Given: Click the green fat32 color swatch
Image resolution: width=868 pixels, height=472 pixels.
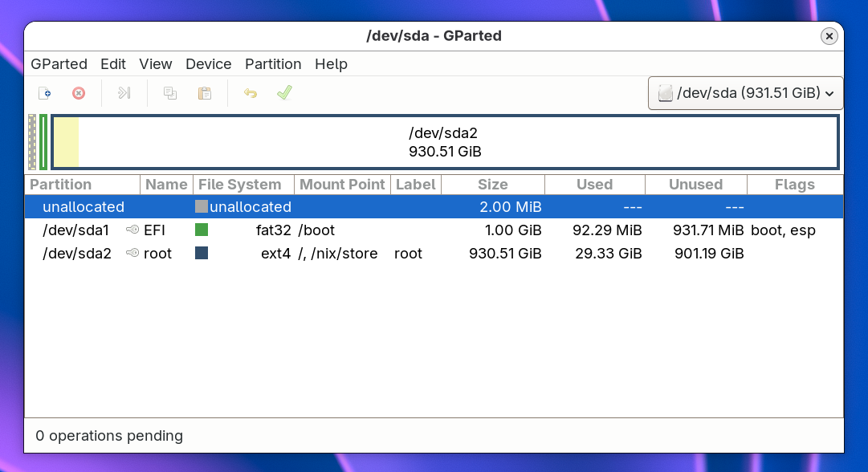Looking at the screenshot, I should pos(202,230).
